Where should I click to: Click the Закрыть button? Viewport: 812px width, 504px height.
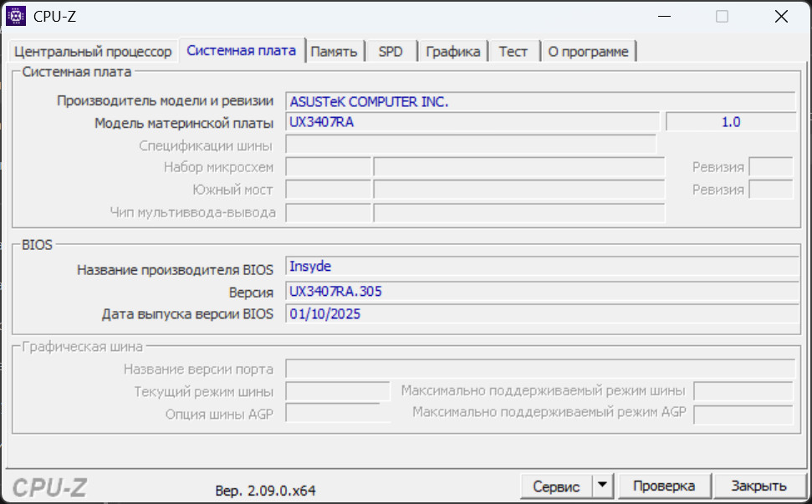coord(758,486)
